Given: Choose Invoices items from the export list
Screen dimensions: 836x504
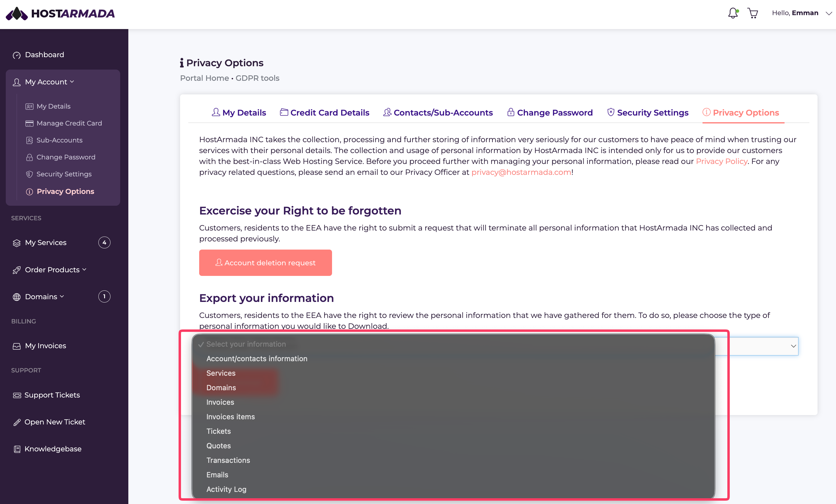Looking at the screenshot, I should pyautogui.click(x=453, y=417).
